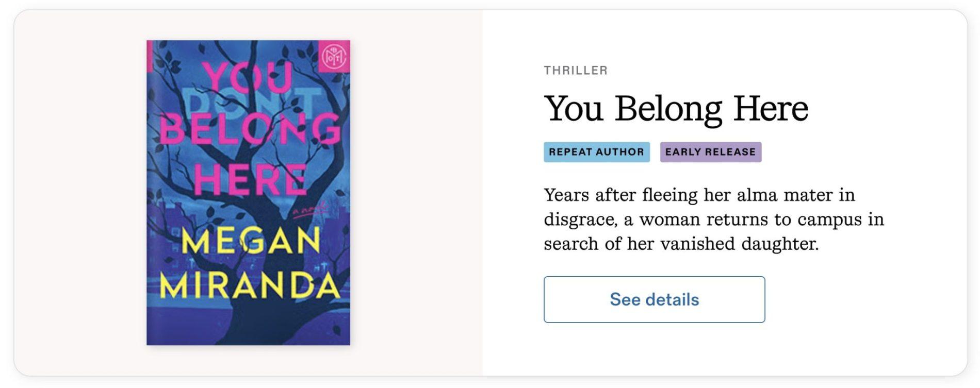Viewport: 980px width, 388px height.
Task: Click the You Belong Here title heading
Action: [676, 109]
